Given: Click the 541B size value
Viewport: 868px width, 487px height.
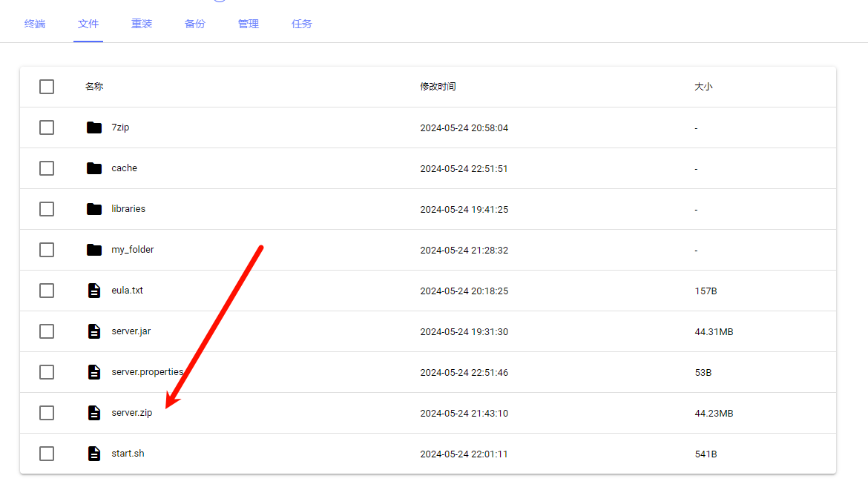Looking at the screenshot, I should coord(706,454).
